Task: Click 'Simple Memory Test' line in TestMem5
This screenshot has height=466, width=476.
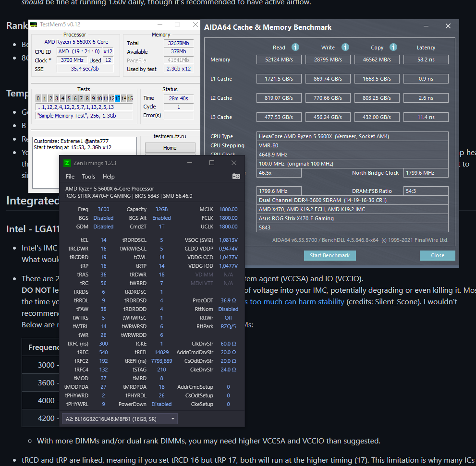Action: point(84,116)
